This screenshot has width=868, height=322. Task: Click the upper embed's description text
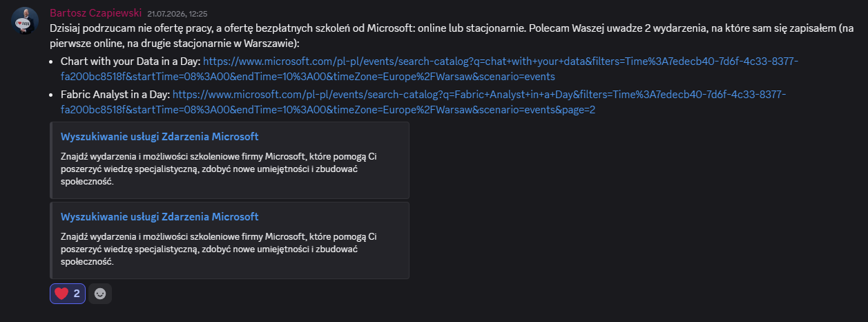click(219, 169)
